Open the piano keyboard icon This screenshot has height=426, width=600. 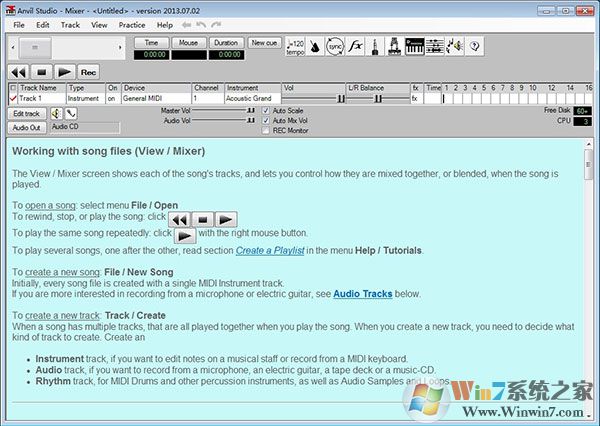(415, 47)
